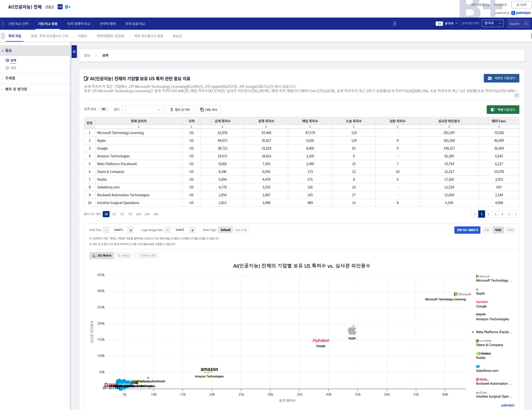This screenshot has height=410, width=532.
Task: Increase font size with plus button
Action: point(131,230)
